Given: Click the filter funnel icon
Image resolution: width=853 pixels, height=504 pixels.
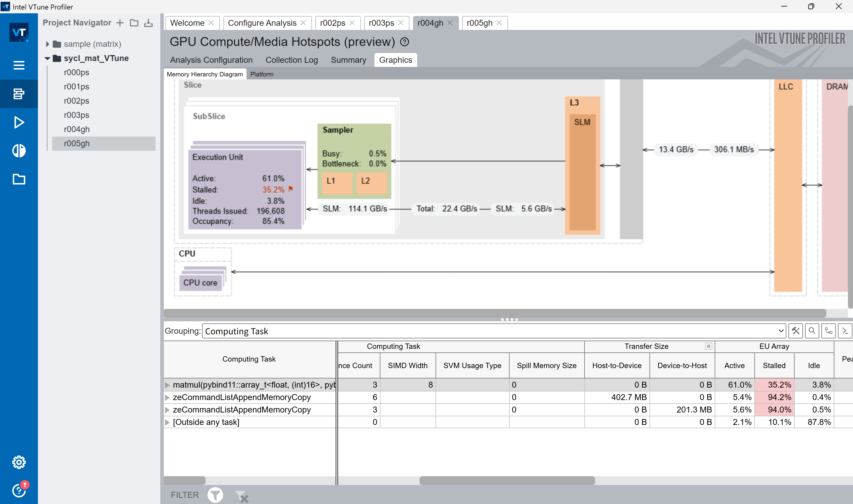Looking at the screenshot, I should pos(215,495).
